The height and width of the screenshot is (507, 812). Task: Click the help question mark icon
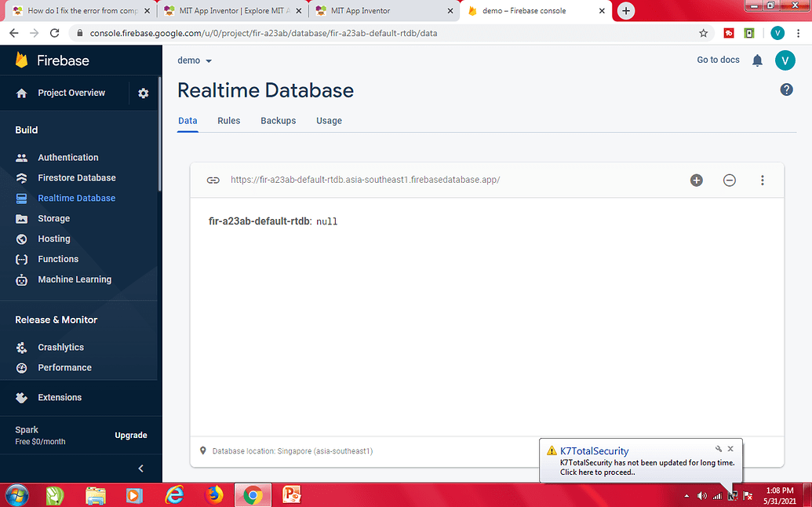point(786,89)
